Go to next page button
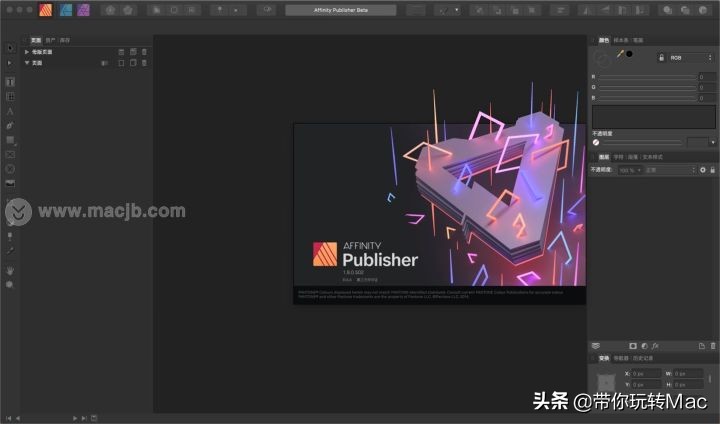 click(74, 418)
